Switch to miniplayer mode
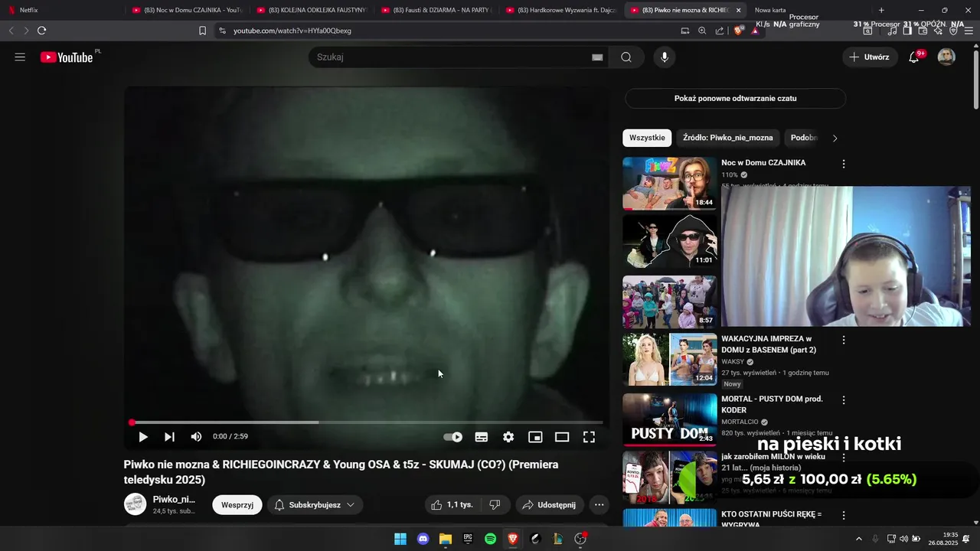980x551 pixels. coord(535,437)
